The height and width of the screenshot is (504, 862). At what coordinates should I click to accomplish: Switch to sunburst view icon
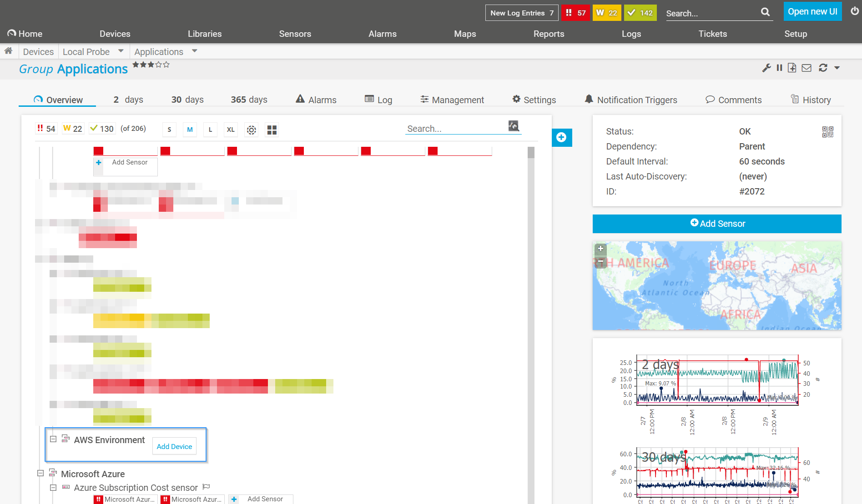pos(251,130)
